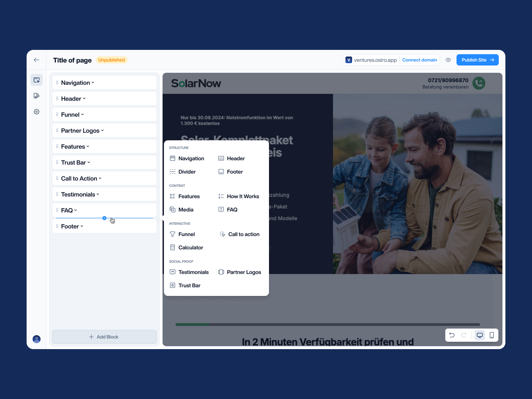The width and height of the screenshot is (532, 399).
Task: Open the settings gear in sidebar
Action: coord(37,112)
